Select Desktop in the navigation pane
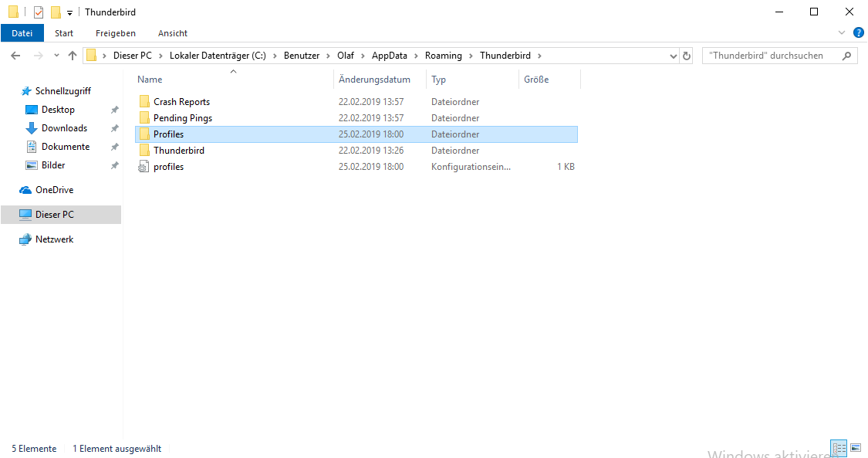868x458 pixels. click(x=58, y=110)
